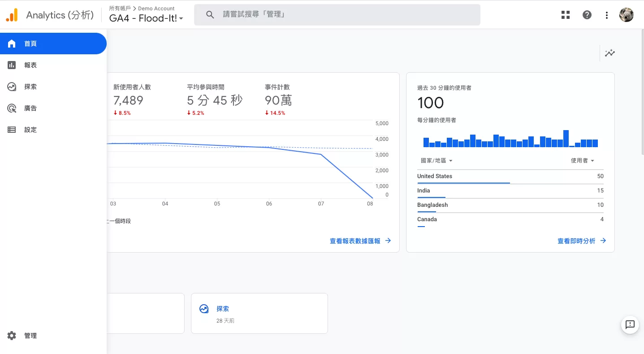This screenshot has height=354, width=644.
Task: Click the configure table icon
Action: (12, 130)
